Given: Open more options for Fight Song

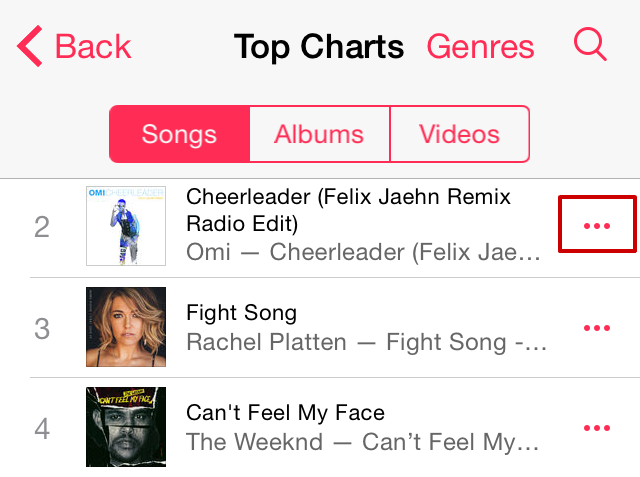Looking at the screenshot, I should tap(596, 328).
